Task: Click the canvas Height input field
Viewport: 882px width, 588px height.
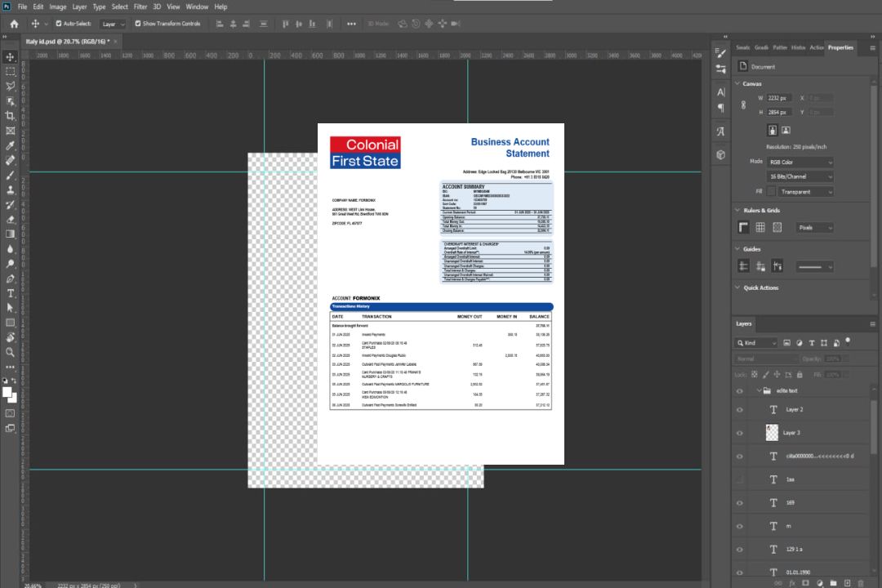Action: (x=778, y=113)
